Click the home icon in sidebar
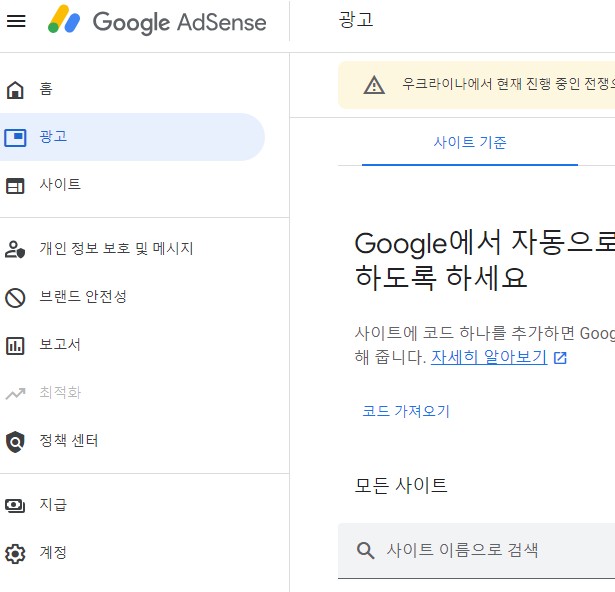The height and width of the screenshot is (592, 615). (x=15, y=89)
